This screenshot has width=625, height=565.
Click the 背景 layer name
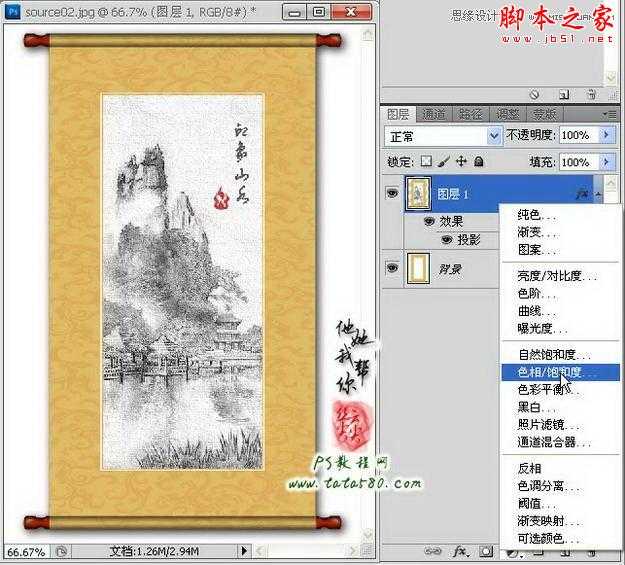point(450,269)
